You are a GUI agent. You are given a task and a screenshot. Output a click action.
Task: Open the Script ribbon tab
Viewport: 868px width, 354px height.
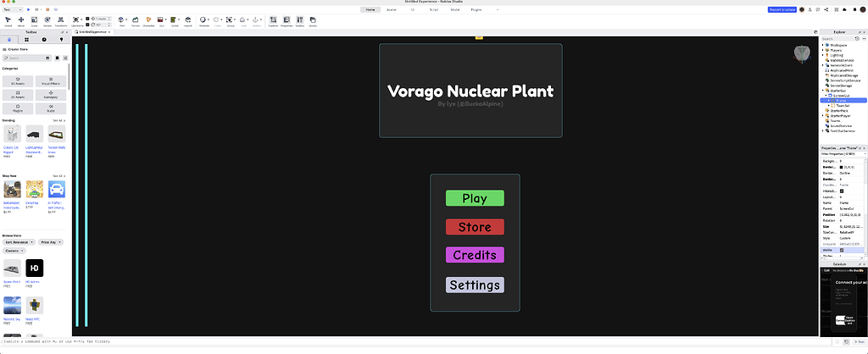pos(434,9)
